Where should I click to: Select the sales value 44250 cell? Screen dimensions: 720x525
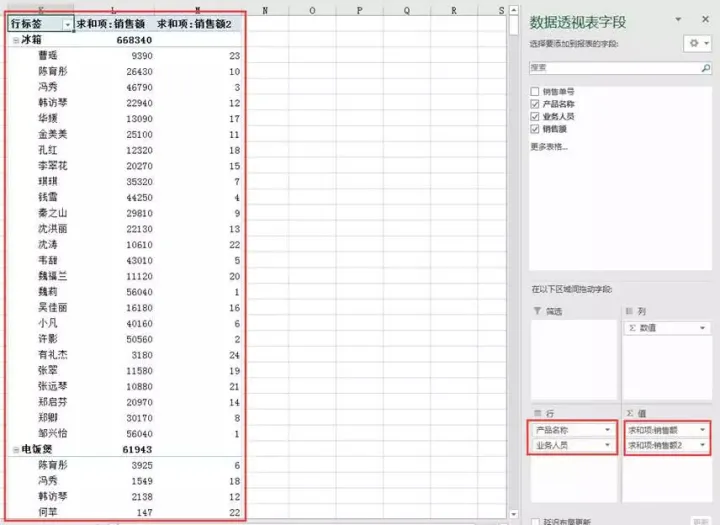pos(139,198)
